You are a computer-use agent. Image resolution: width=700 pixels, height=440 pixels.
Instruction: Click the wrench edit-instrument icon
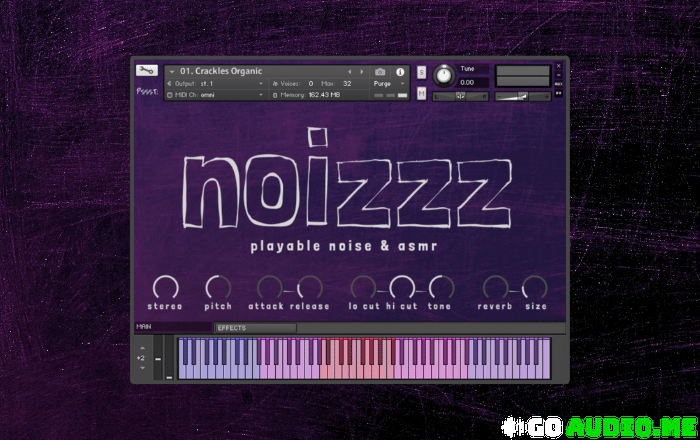pyautogui.click(x=146, y=71)
